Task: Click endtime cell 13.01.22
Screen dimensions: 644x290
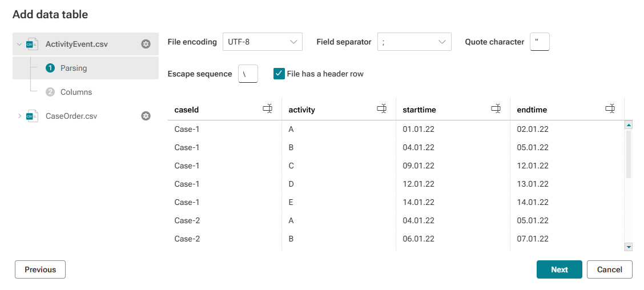Action: (533, 184)
